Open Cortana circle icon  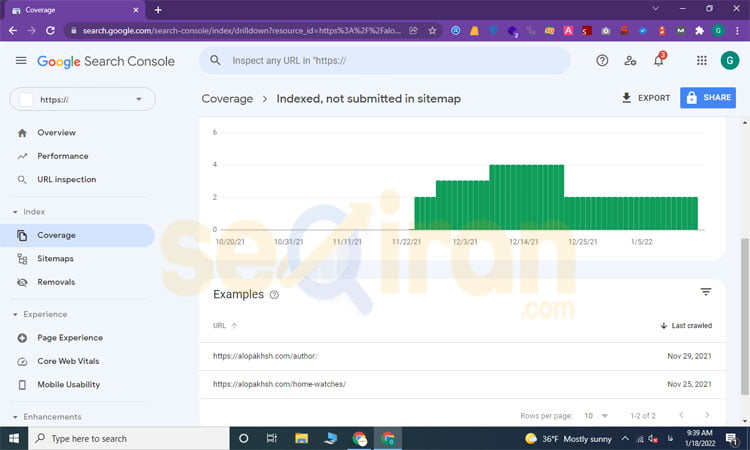pyautogui.click(x=243, y=439)
